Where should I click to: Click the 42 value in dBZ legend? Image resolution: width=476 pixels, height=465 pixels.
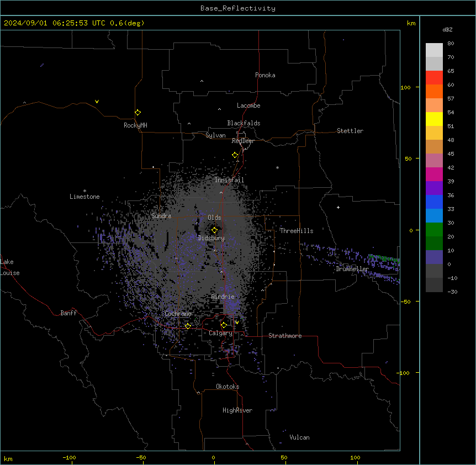[451, 167]
